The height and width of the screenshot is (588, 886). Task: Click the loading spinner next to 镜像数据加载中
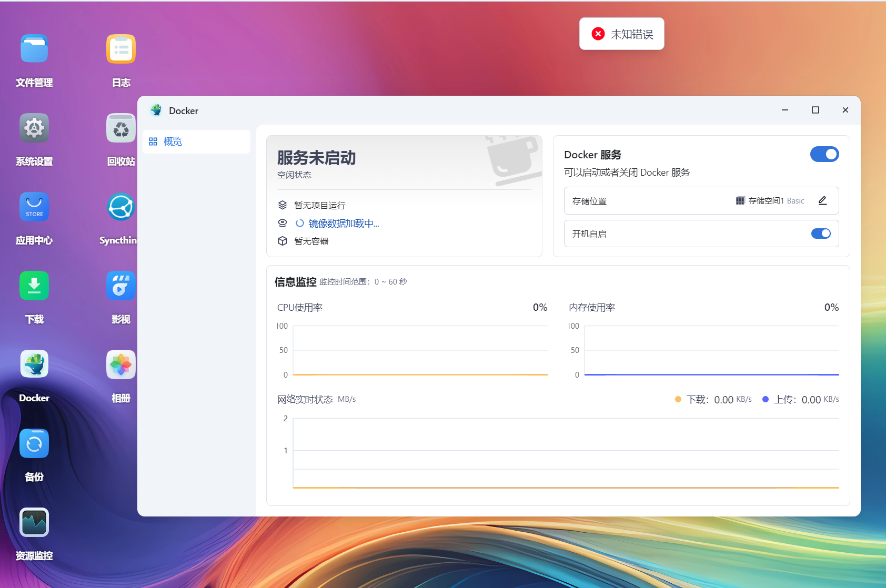click(300, 223)
